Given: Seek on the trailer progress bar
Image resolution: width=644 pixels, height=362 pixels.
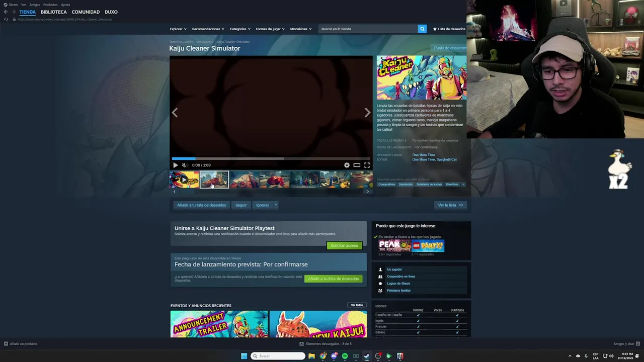Looking at the screenshot, I should pyautogui.click(x=271, y=158).
